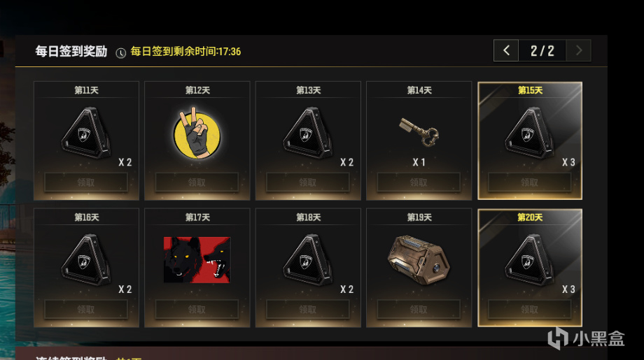This screenshot has height=360, width=644.
Task: Click 领取 button under 第11天
Action: (86, 182)
